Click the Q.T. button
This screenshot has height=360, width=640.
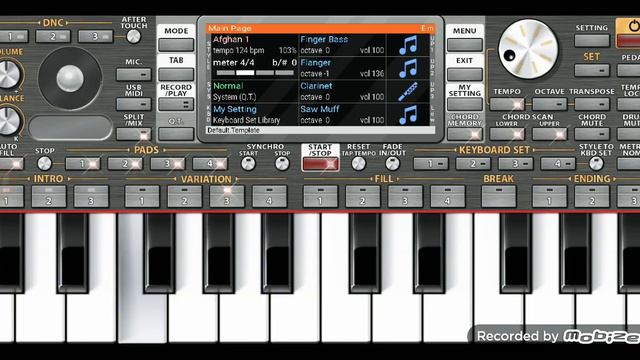176,133
